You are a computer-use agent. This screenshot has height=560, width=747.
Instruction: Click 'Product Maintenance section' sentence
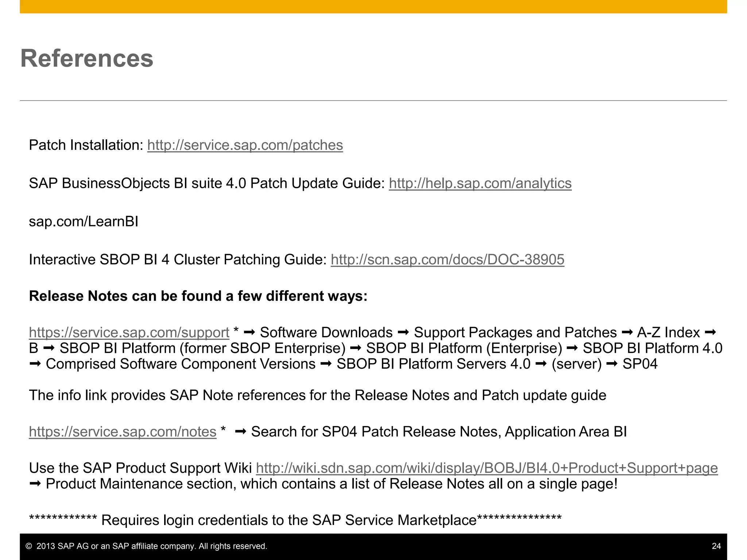(x=332, y=484)
